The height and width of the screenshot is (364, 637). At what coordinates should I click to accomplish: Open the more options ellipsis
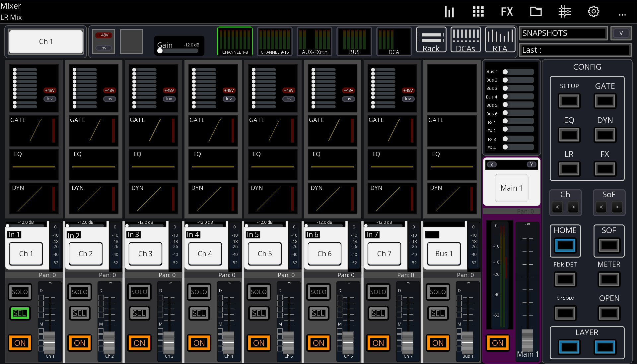(x=622, y=15)
